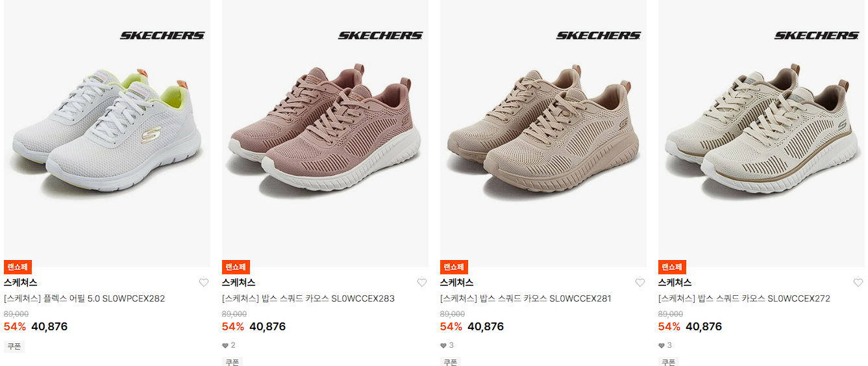Open 밥스 스쿼드 카오스 SL0WCCEX283 title link
Screen dimensions: 868x366
tap(308, 299)
